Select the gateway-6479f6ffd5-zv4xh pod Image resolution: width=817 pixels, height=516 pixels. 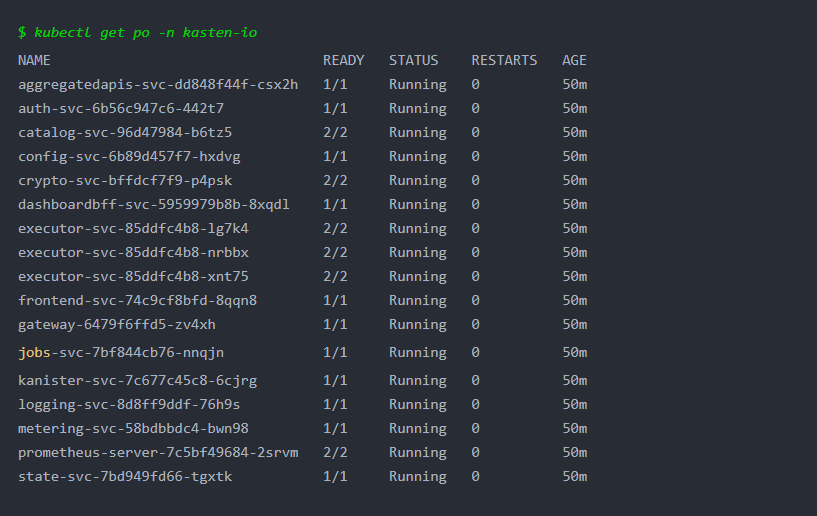[117, 324]
